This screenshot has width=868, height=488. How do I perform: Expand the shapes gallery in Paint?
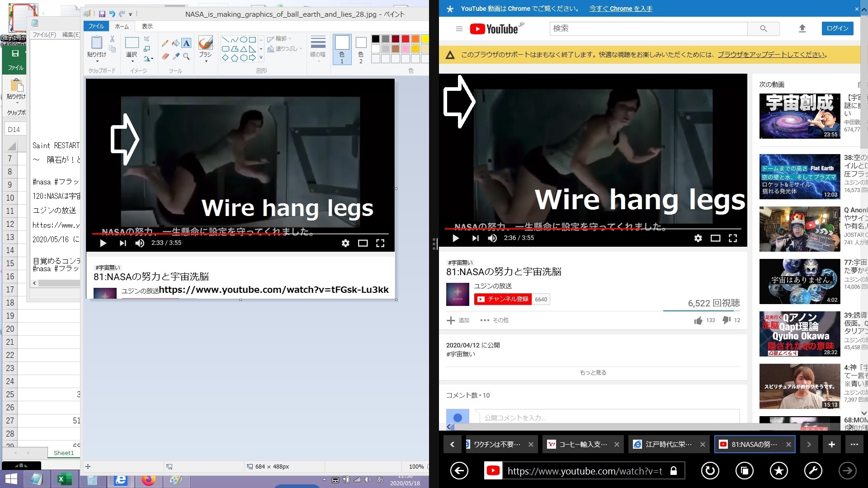coord(261,58)
